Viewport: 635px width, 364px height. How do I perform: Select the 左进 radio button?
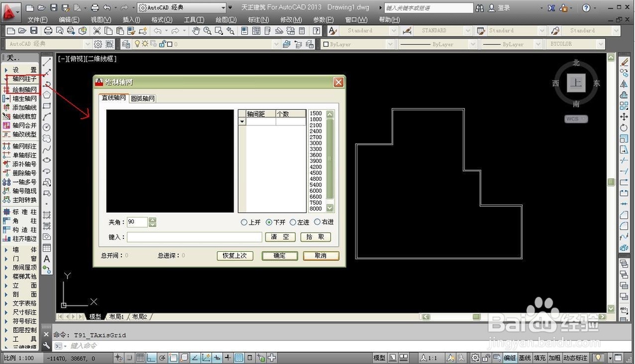(292, 222)
